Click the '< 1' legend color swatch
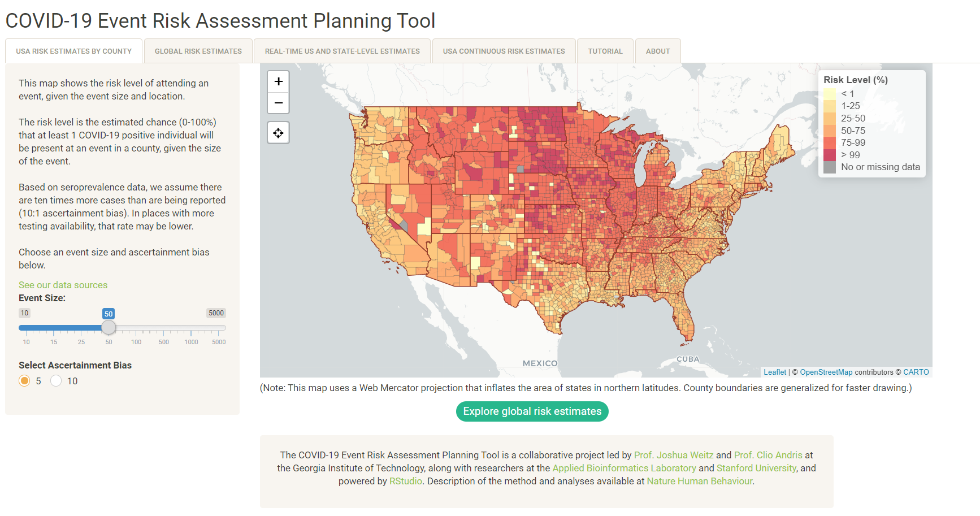This screenshot has height=516, width=980. [830, 94]
